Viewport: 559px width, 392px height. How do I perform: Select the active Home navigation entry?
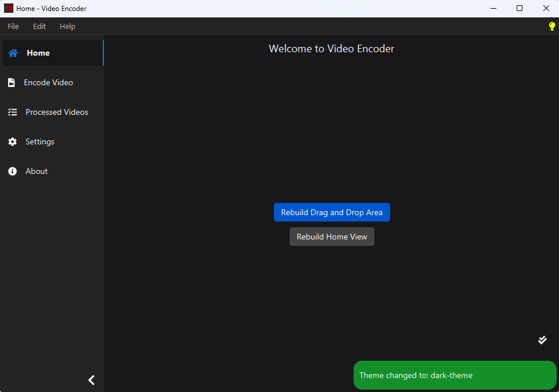tap(38, 52)
